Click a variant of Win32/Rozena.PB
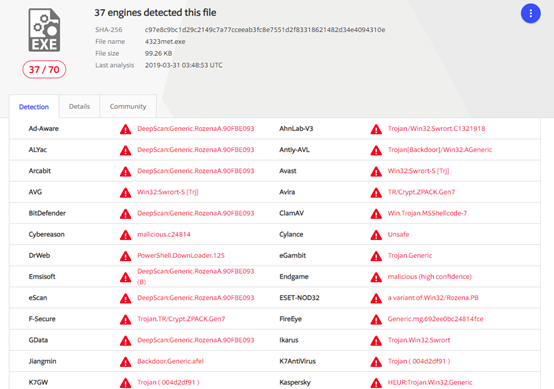The height and width of the screenshot is (389, 554). click(433, 298)
